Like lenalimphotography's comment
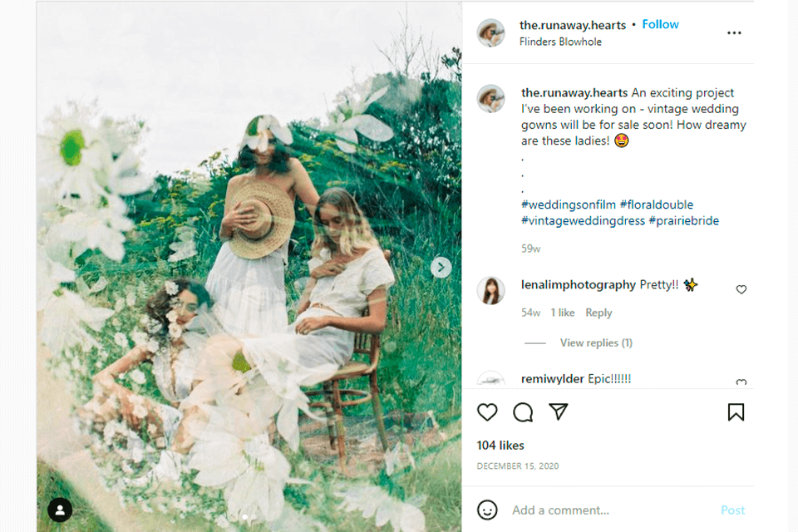Viewport: 798px width, 532px height. pyautogui.click(x=741, y=289)
